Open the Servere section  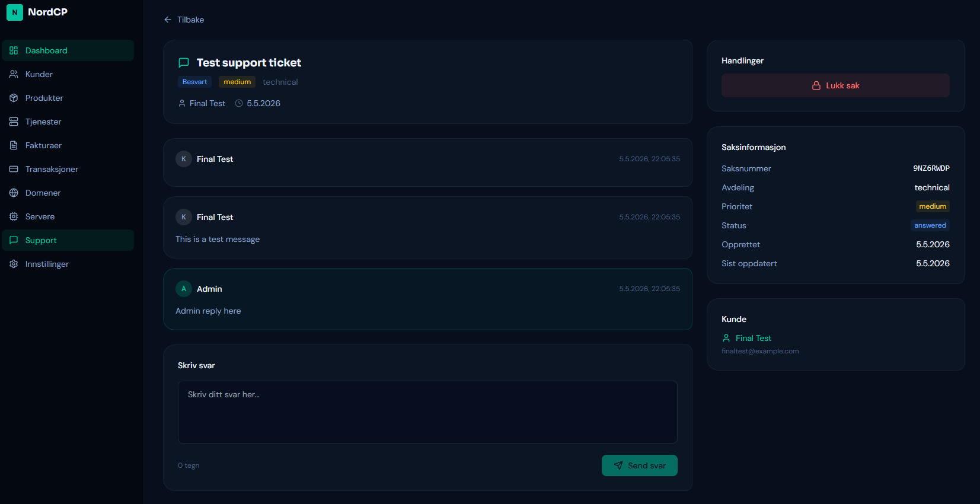coord(68,216)
